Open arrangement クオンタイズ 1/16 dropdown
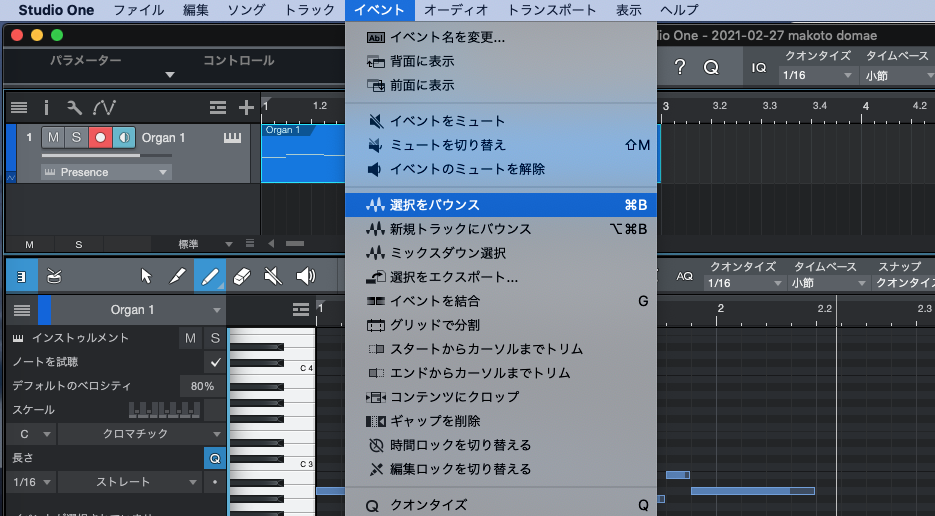 (818, 75)
